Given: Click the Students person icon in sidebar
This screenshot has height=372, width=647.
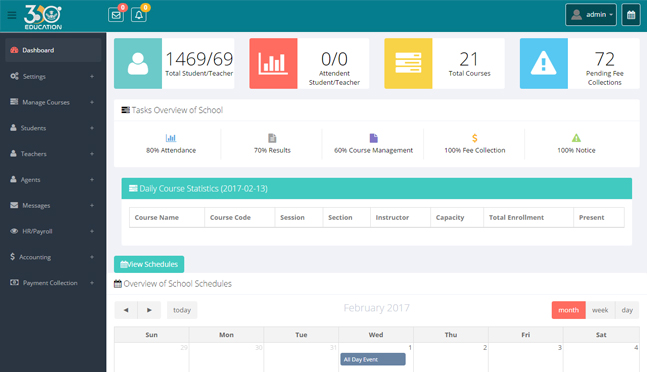Looking at the screenshot, I should 13,128.
